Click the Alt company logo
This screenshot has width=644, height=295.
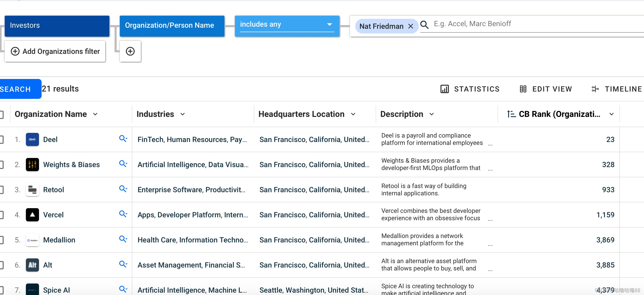click(x=32, y=265)
